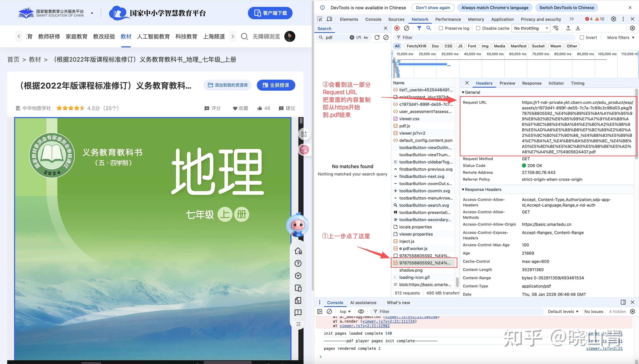The image size is (639, 364).
Task: Click Switch DevTools to Chinese button
Action: (x=567, y=8)
